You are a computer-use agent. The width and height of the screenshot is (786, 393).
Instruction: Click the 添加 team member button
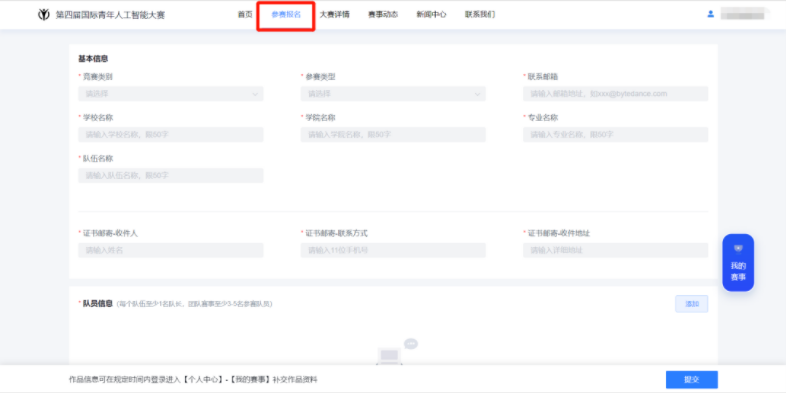[x=692, y=304]
